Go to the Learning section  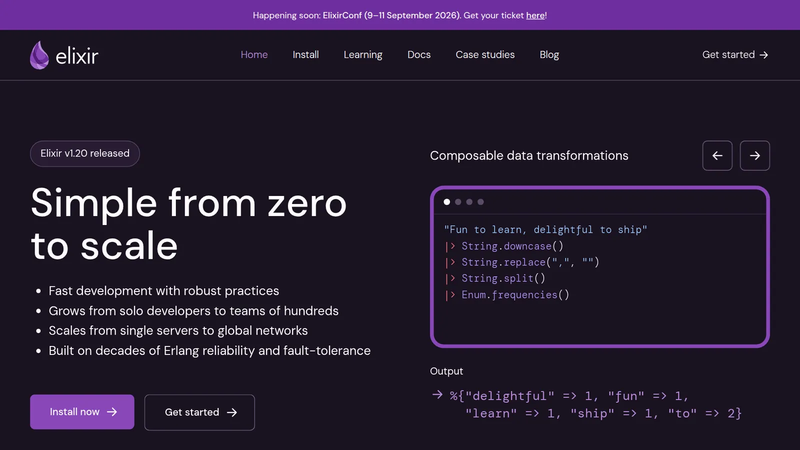coord(363,55)
